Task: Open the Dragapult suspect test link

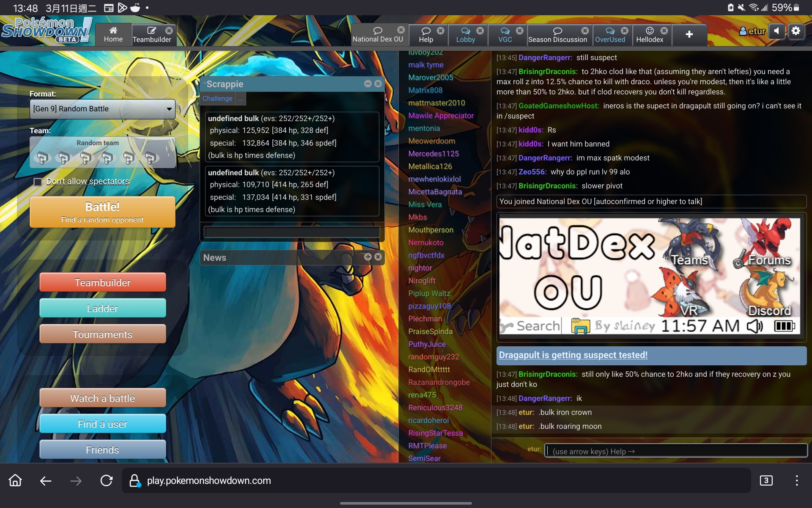Action: (x=573, y=355)
